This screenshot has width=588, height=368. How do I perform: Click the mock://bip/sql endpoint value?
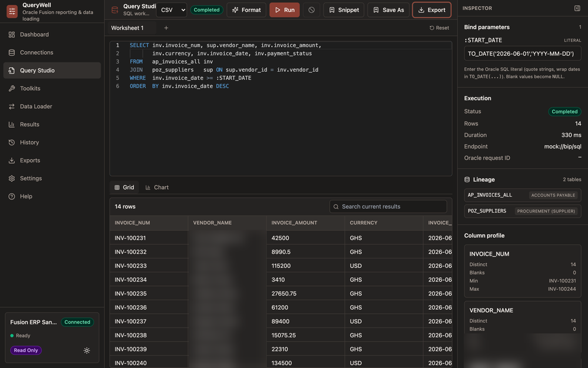click(563, 147)
